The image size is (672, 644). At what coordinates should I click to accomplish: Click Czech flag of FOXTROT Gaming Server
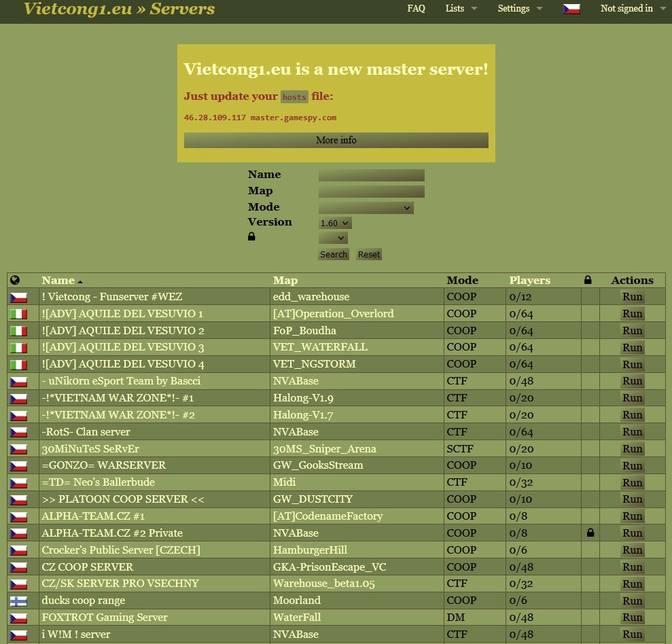[18, 618]
